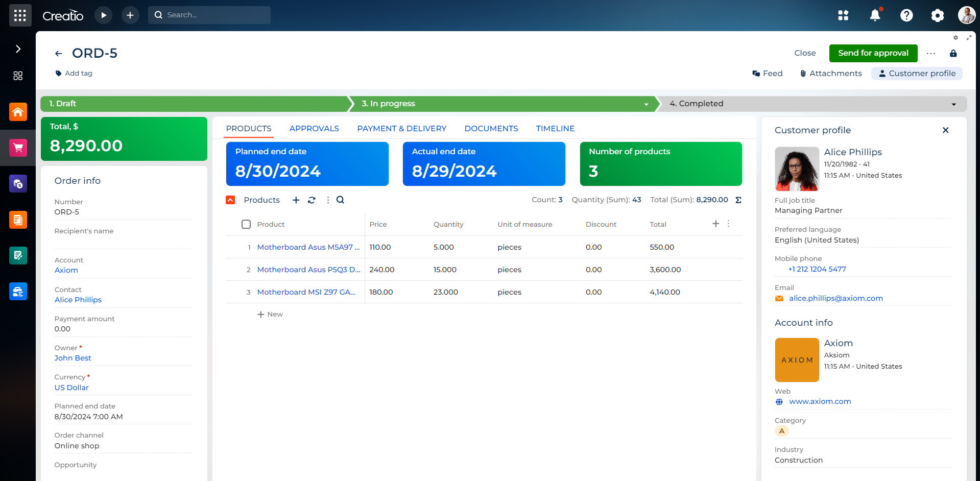Image resolution: width=980 pixels, height=481 pixels.
Task: Click the summary Σ icon above Total column
Action: click(738, 200)
